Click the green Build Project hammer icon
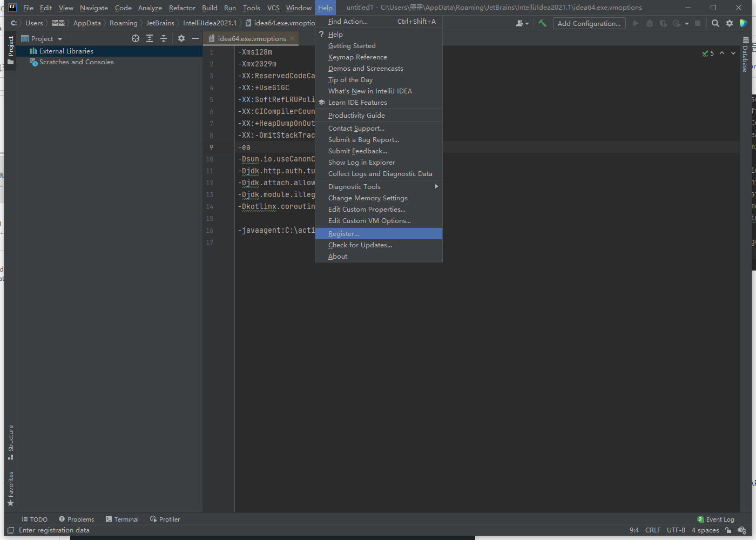 542,23
